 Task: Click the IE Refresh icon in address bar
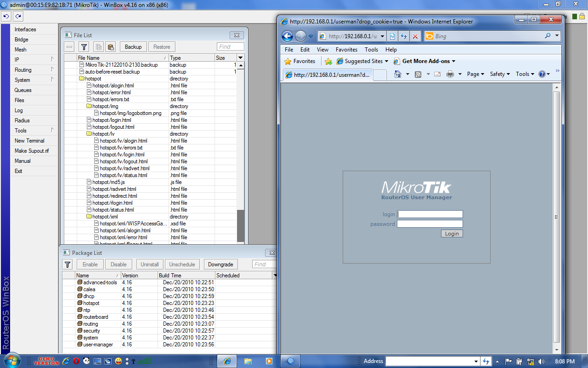[404, 36]
